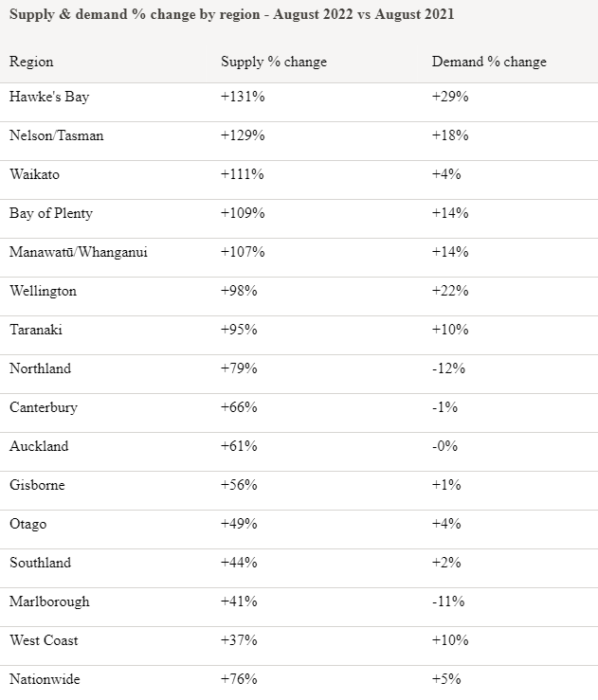
Task: Select the table title about August 2022
Action: pyautogui.click(x=232, y=15)
